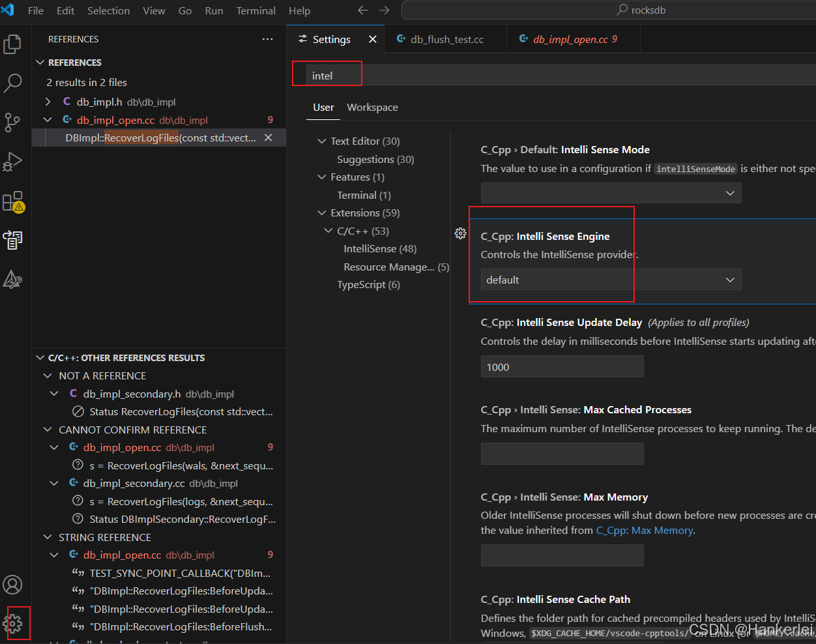Open the Help menu
The height and width of the screenshot is (644, 816).
coord(299,10)
